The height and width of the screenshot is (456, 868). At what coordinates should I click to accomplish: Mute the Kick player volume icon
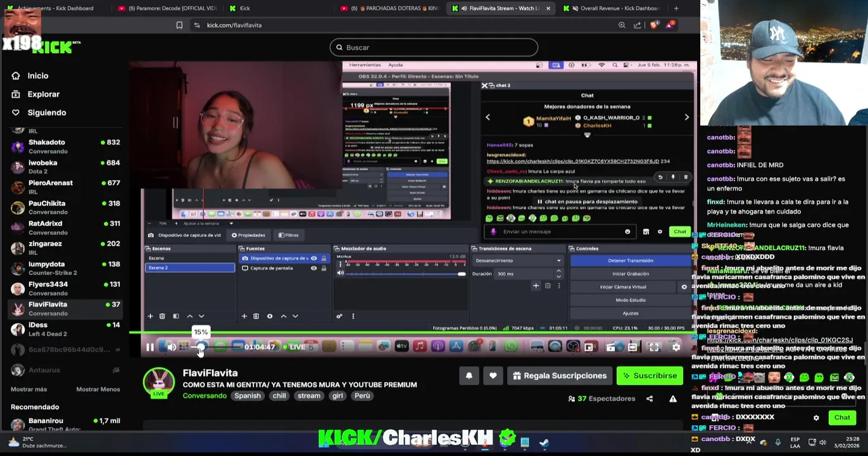[x=171, y=347]
